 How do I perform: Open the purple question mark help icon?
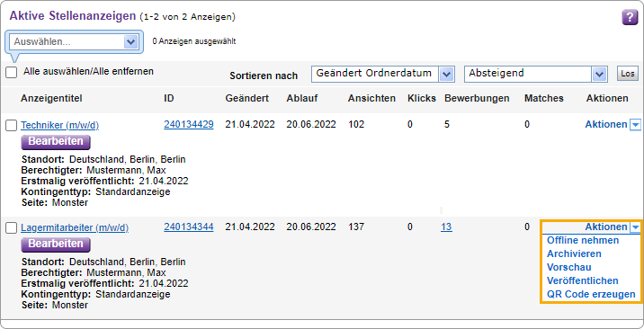(x=630, y=18)
